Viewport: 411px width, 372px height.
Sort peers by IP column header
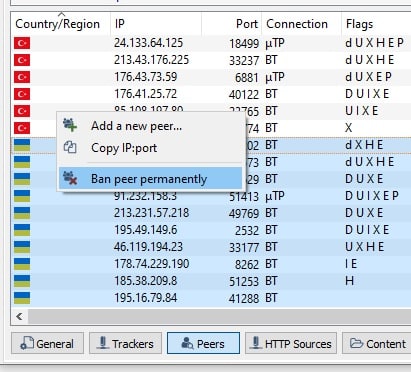(x=156, y=24)
